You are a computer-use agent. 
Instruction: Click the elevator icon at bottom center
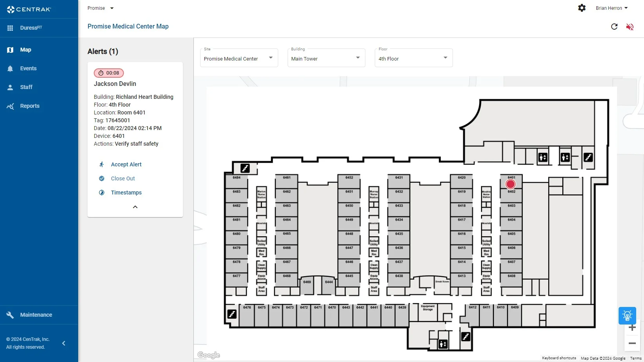point(443,344)
